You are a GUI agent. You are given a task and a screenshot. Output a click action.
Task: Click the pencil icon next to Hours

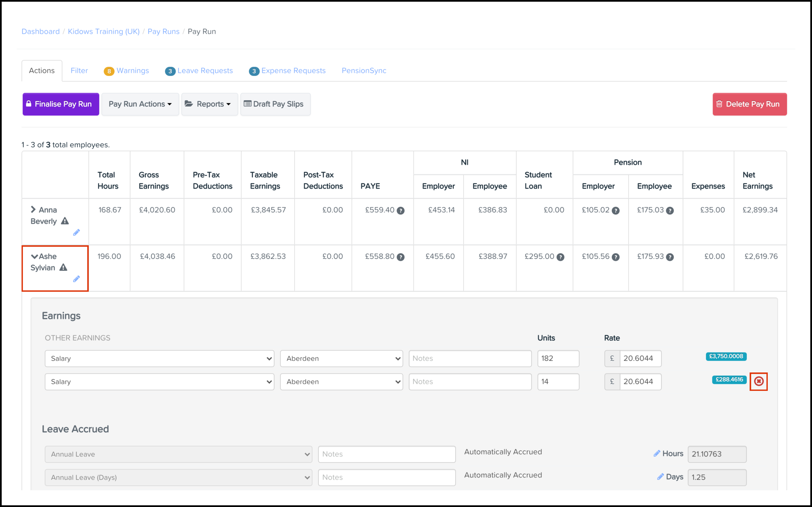[x=657, y=454]
